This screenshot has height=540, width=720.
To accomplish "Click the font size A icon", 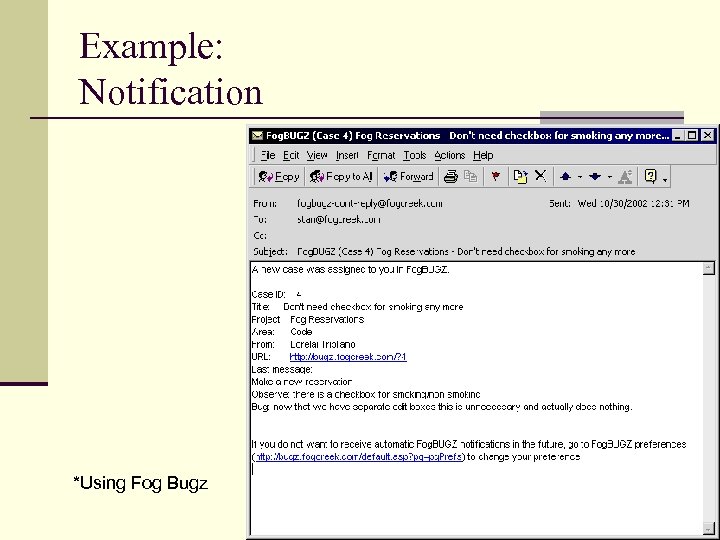I will [625, 176].
